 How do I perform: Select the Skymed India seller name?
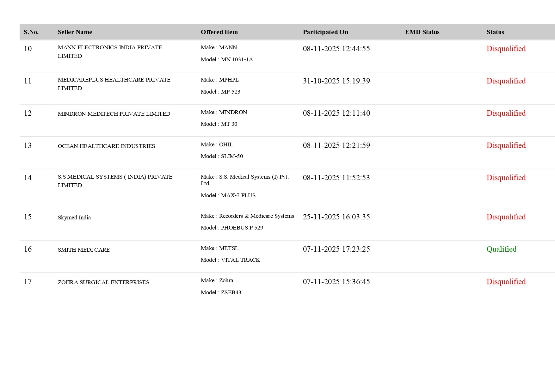point(74,217)
